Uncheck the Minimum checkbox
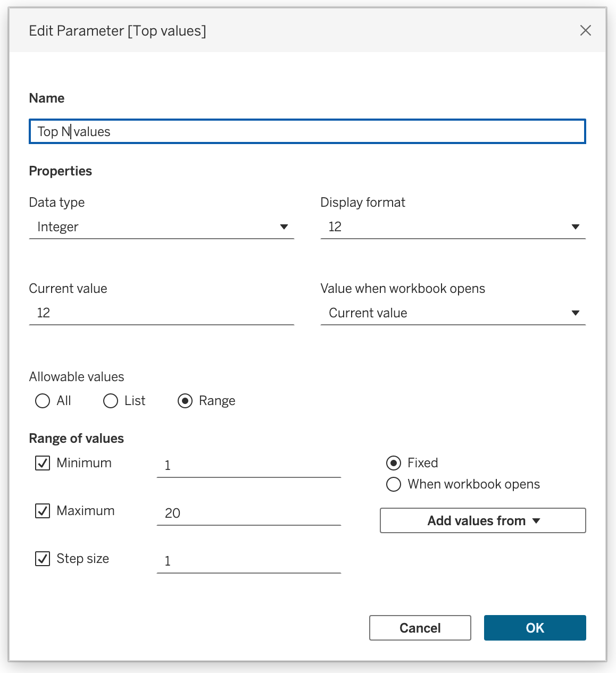This screenshot has width=616, height=673. pos(43,463)
